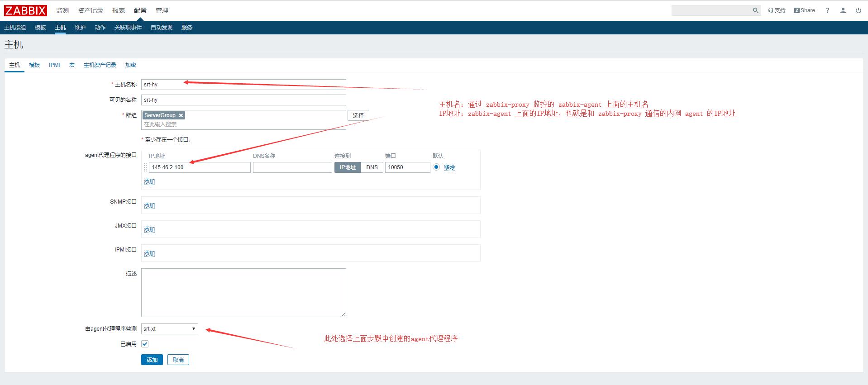The image size is (868, 385).
Task: Click the description textarea resize grip
Action: (343, 314)
